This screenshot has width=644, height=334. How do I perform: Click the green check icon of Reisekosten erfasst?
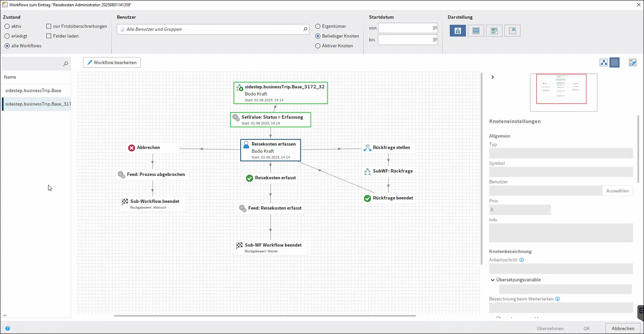[249, 178]
